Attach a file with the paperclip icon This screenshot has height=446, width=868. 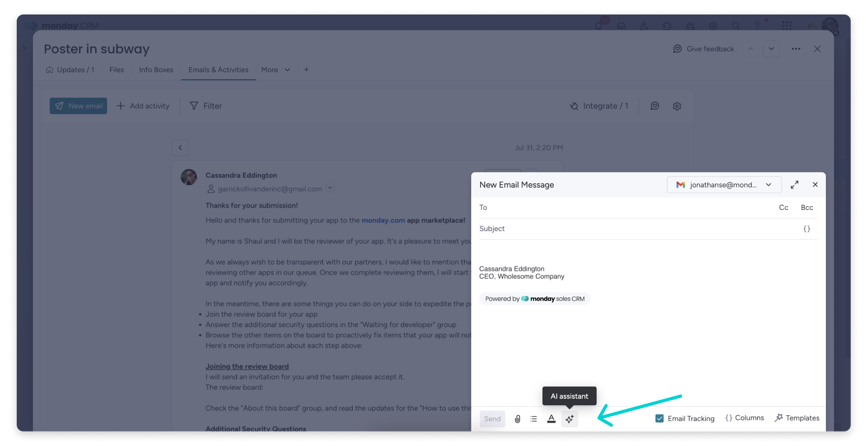[x=518, y=419]
